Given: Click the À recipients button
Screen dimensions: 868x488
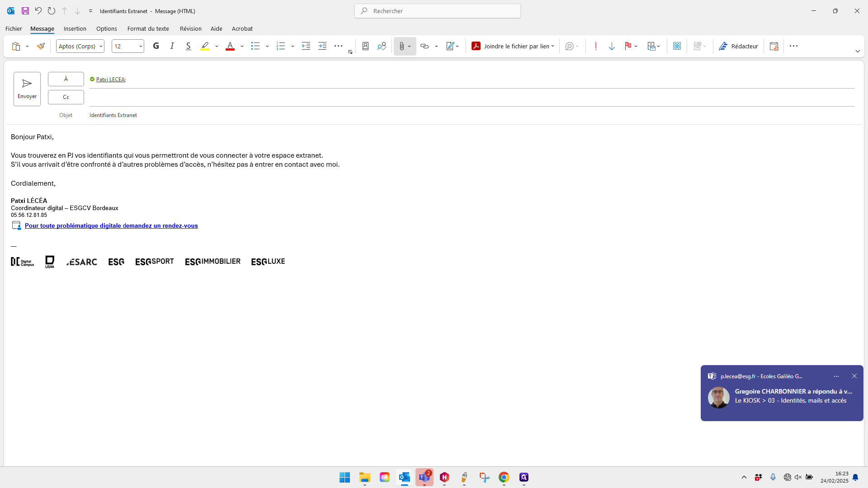Looking at the screenshot, I should (66, 79).
